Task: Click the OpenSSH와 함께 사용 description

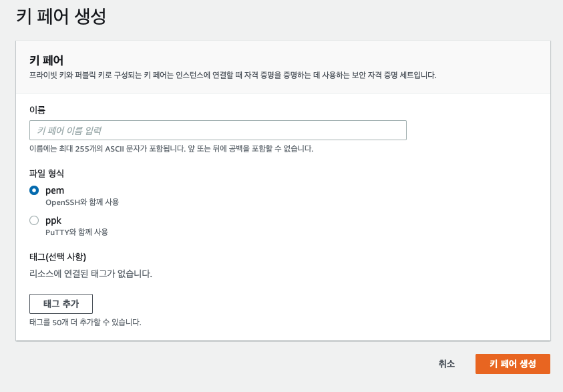Action: pyautogui.click(x=82, y=202)
